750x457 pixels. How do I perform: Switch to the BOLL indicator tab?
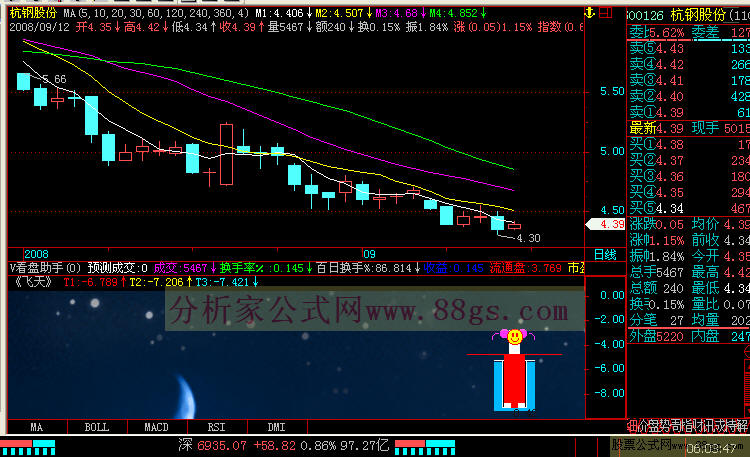(97, 427)
